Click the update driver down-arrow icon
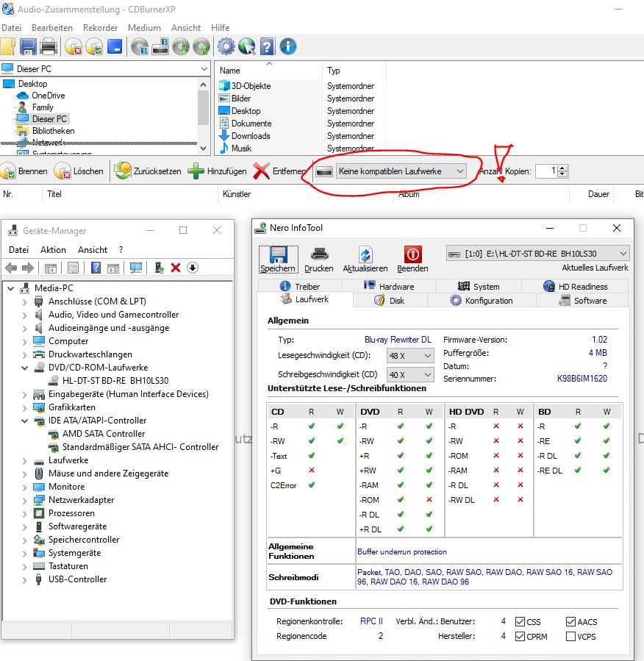The width and height of the screenshot is (644, 661). pyautogui.click(x=193, y=268)
